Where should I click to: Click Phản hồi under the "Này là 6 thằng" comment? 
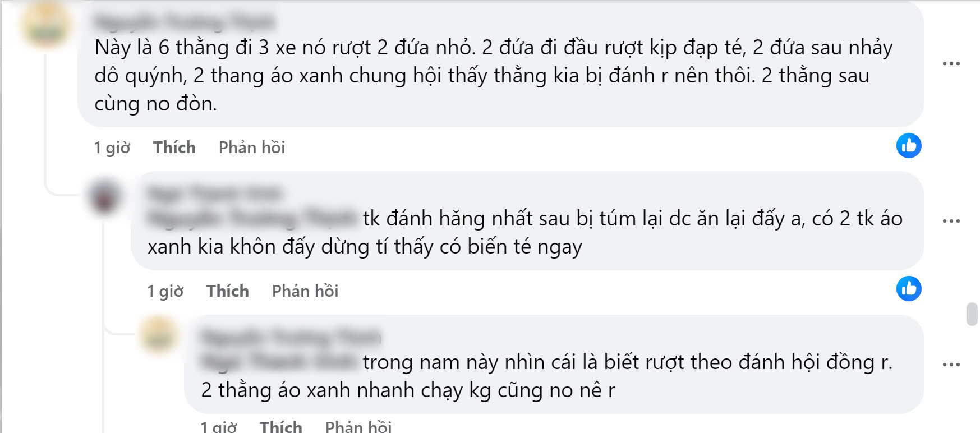click(252, 148)
